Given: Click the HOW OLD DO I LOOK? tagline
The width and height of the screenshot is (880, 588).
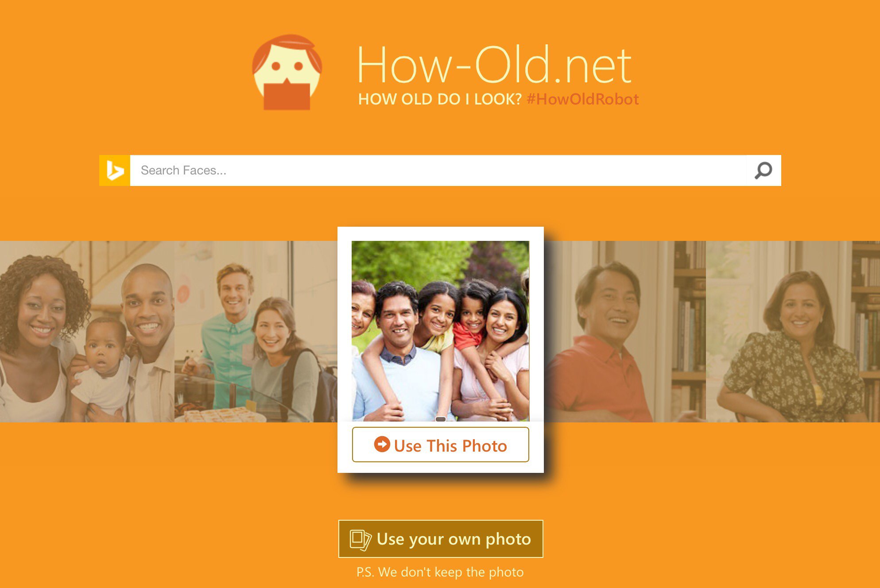Looking at the screenshot, I should [440, 99].
